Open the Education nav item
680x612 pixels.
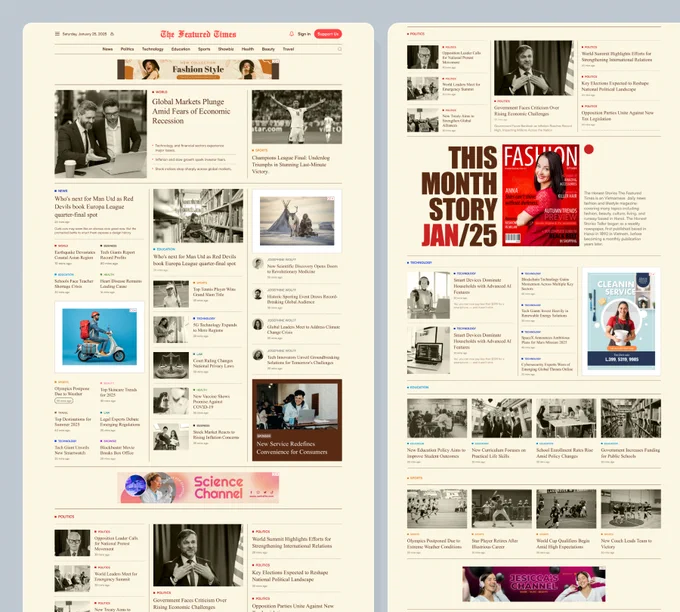point(180,49)
